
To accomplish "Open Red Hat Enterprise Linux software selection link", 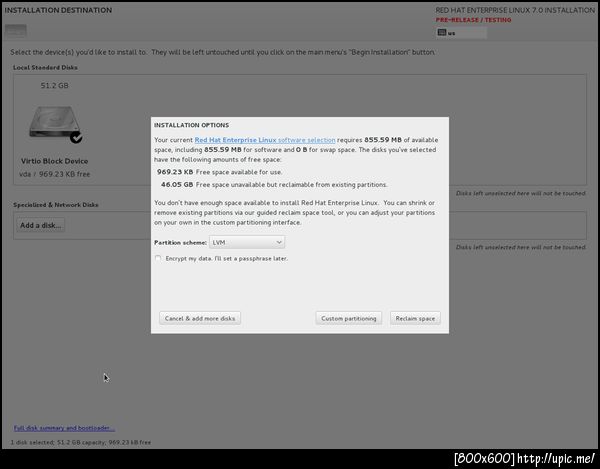I will click(265, 140).
